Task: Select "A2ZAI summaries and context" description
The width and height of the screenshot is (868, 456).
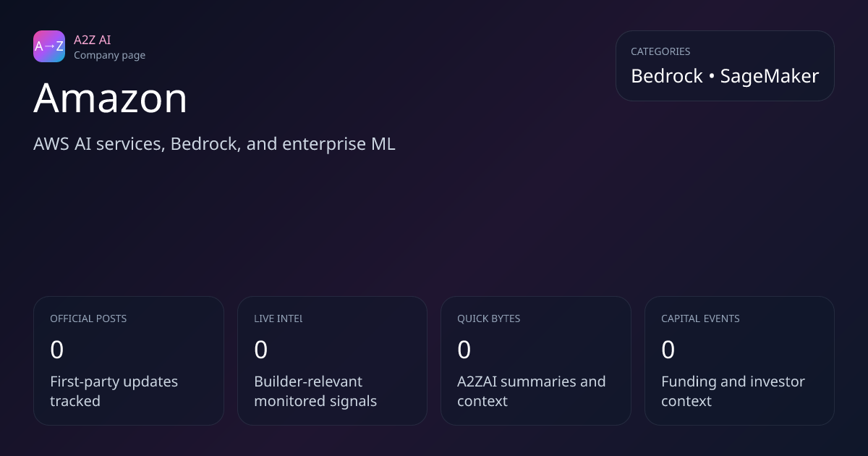Action: 532,391
